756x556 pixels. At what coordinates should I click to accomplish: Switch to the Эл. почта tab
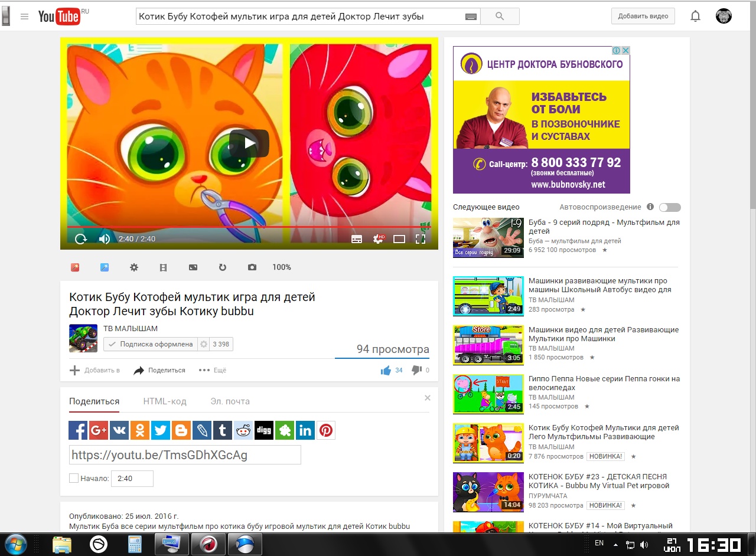point(230,401)
